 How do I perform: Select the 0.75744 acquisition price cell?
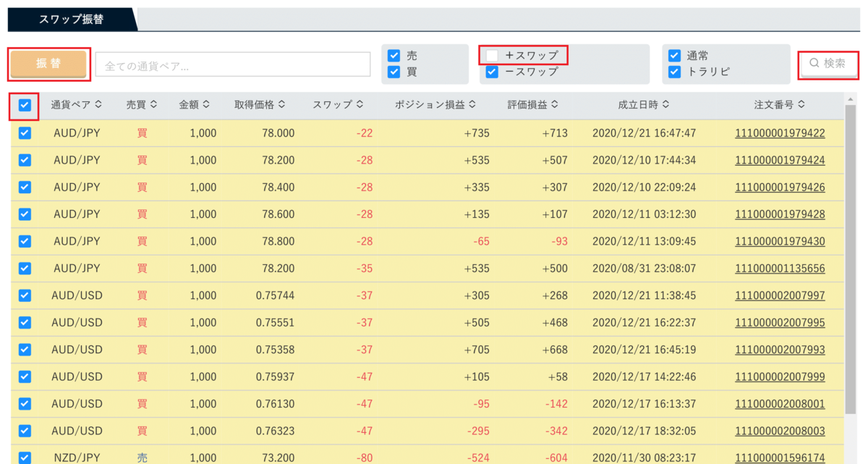pyautogui.click(x=275, y=295)
